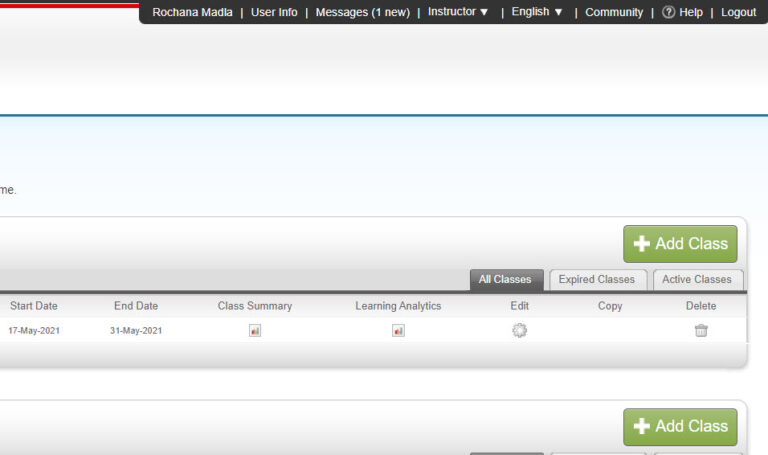Viewport: 768px width, 455px height.
Task: Open the Learning Analytics icon in class row
Action: pos(398,331)
